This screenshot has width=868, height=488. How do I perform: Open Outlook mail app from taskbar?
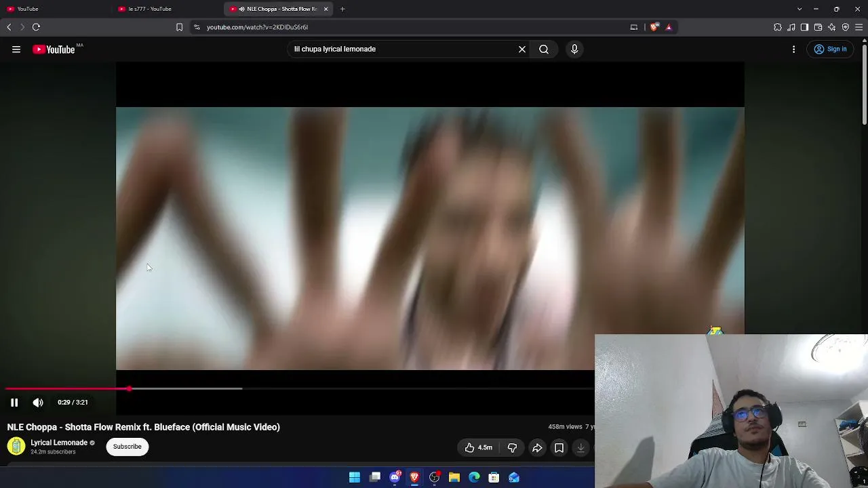[514, 477]
